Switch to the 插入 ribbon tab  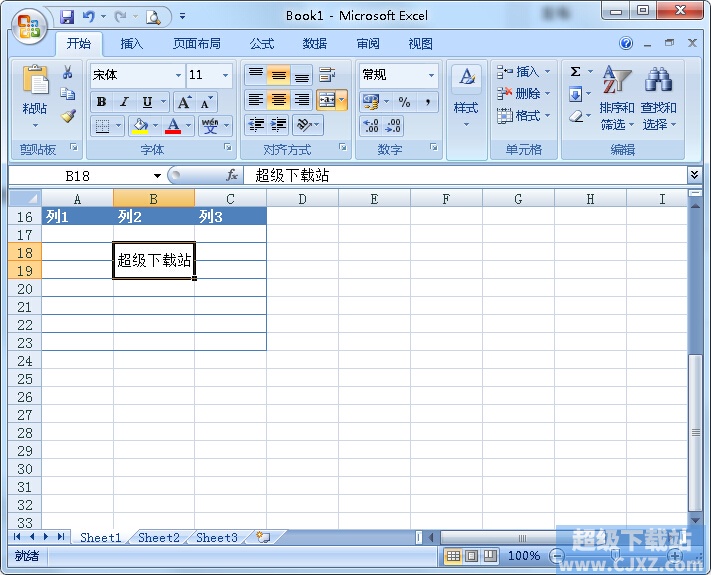pyautogui.click(x=131, y=44)
